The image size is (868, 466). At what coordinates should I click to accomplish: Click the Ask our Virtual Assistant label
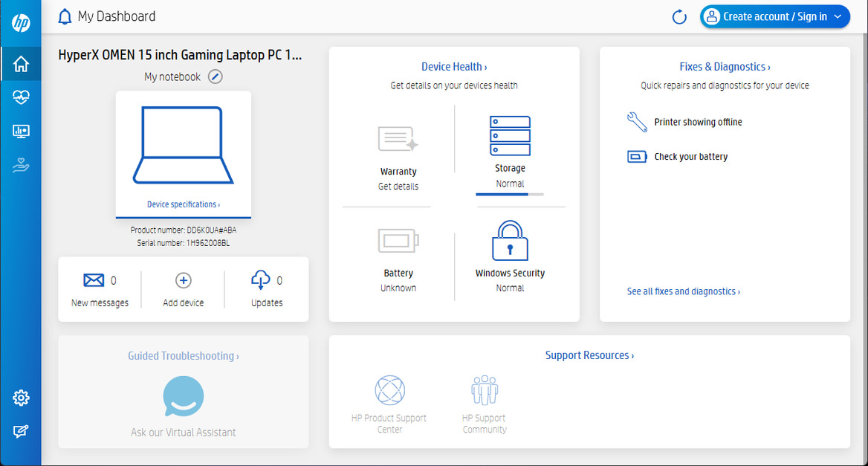[x=184, y=433]
